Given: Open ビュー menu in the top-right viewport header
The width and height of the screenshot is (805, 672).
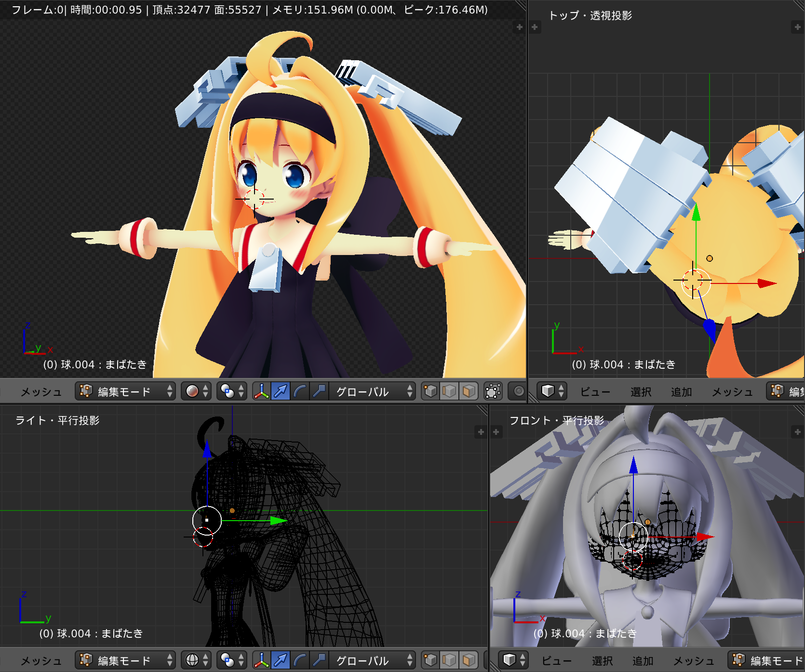Looking at the screenshot, I should click(595, 392).
